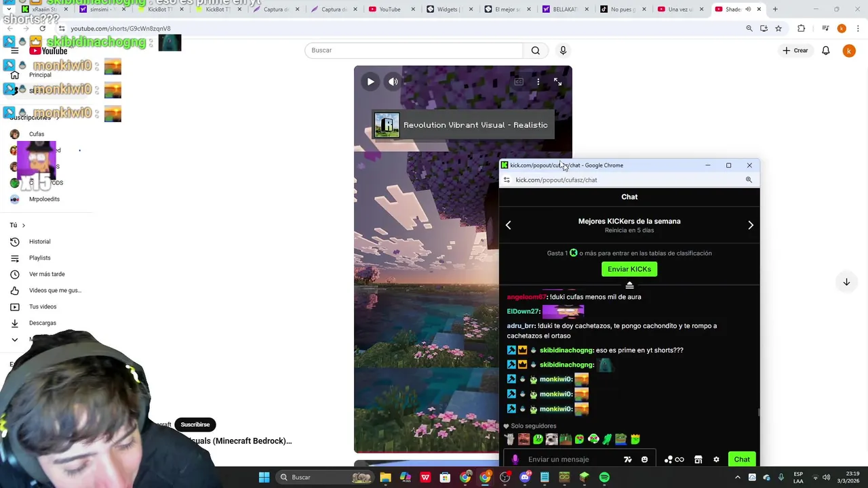Open a new Chrome tab
The image size is (868, 488).
775,9
